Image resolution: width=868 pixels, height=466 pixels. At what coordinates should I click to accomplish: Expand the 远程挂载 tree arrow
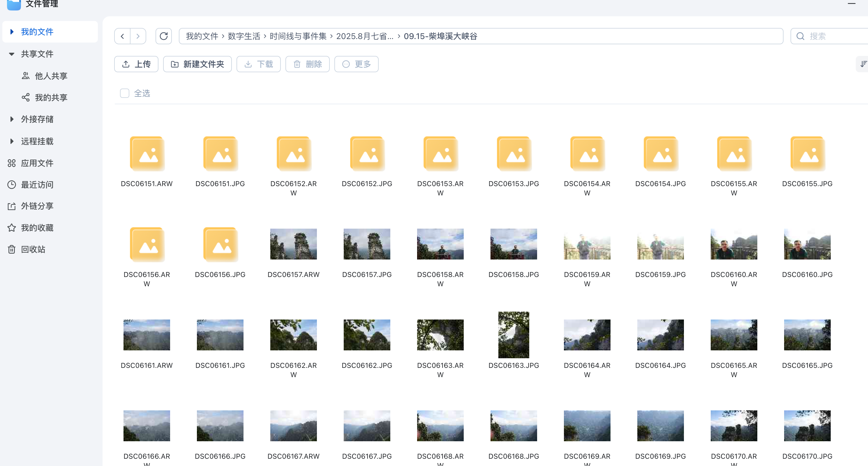[12, 141]
